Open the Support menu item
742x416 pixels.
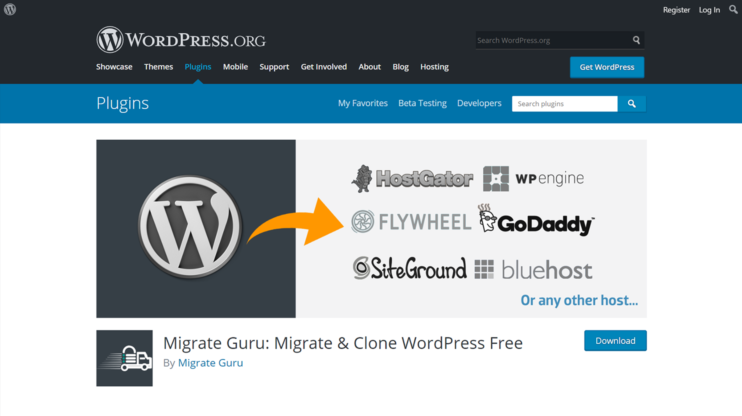click(x=274, y=67)
